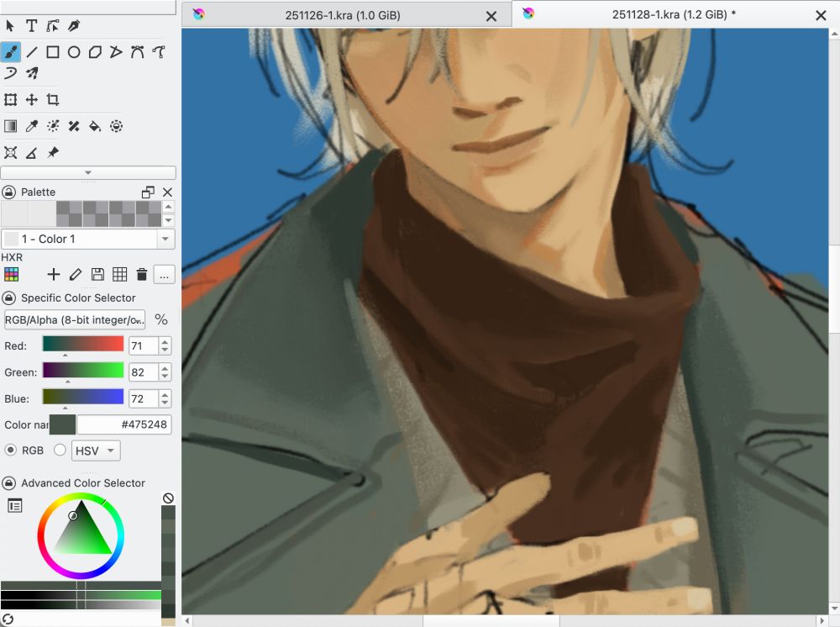Select the Gradient tool
Screen dimensions: 840x627
point(10,125)
